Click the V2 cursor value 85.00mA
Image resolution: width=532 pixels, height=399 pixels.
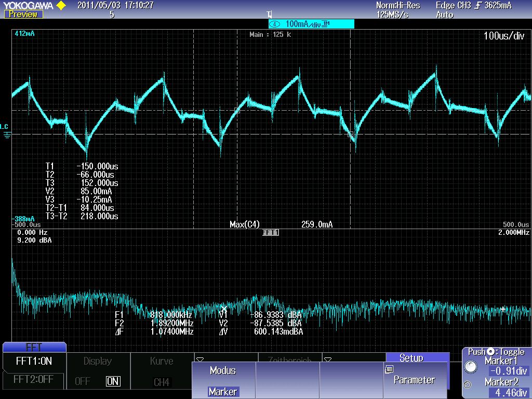coord(96,191)
